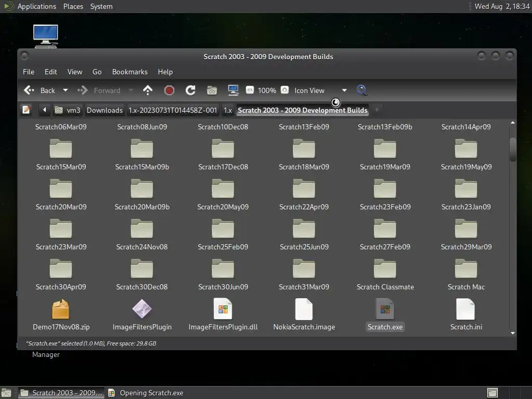Switch to Opening Scratch.exe taskbar window
The height and width of the screenshot is (399, 532).
coord(146,393)
